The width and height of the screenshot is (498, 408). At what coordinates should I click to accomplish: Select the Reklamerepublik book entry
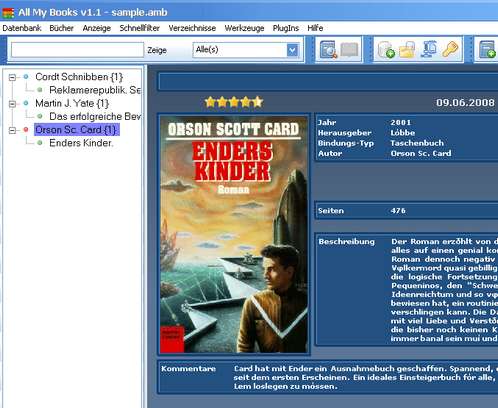click(95, 90)
